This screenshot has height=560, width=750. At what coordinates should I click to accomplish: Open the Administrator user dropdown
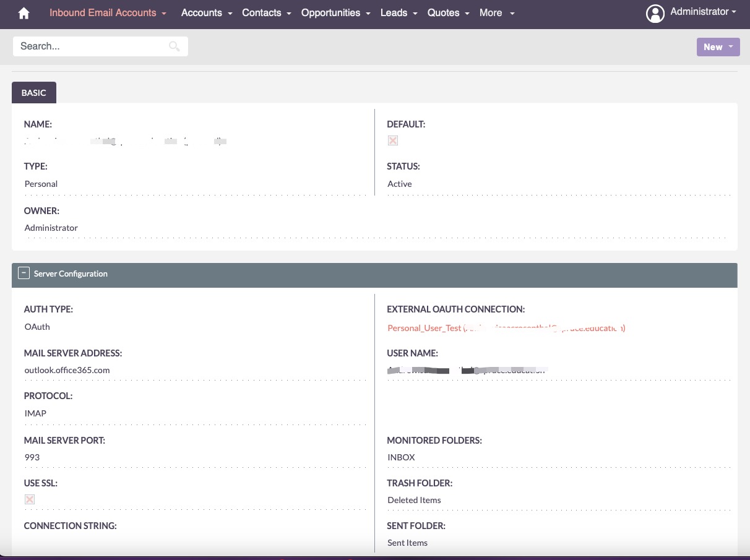tap(703, 12)
